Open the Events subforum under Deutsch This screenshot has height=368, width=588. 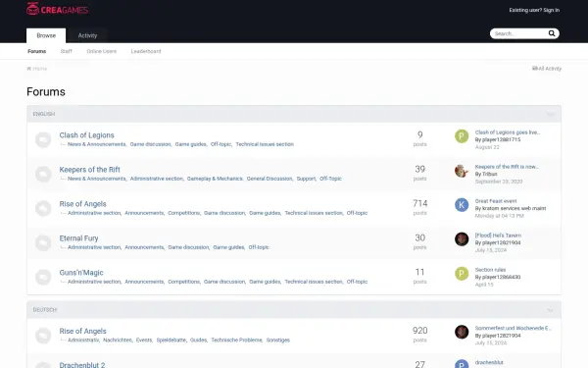coord(144,341)
